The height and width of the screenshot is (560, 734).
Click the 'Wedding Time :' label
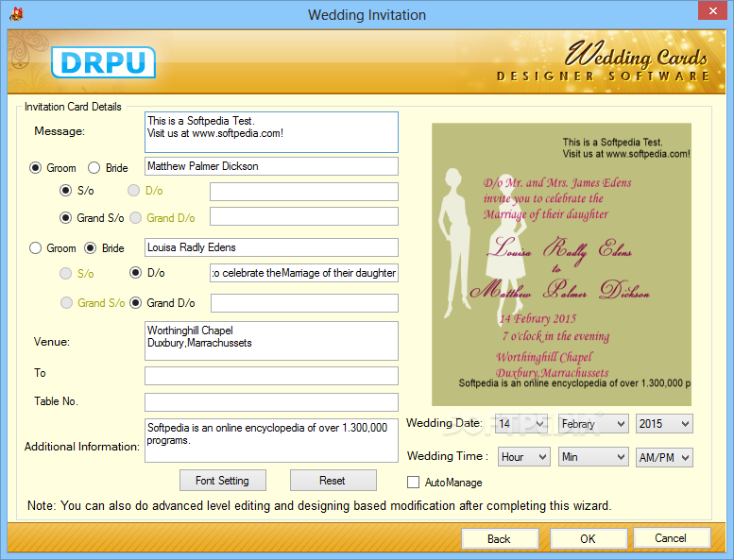click(448, 456)
